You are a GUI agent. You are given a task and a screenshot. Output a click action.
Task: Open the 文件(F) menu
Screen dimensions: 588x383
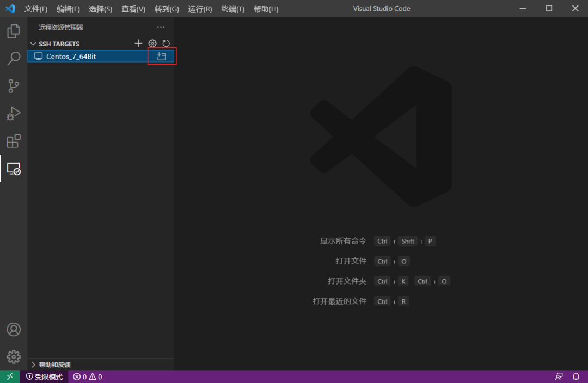tap(36, 9)
